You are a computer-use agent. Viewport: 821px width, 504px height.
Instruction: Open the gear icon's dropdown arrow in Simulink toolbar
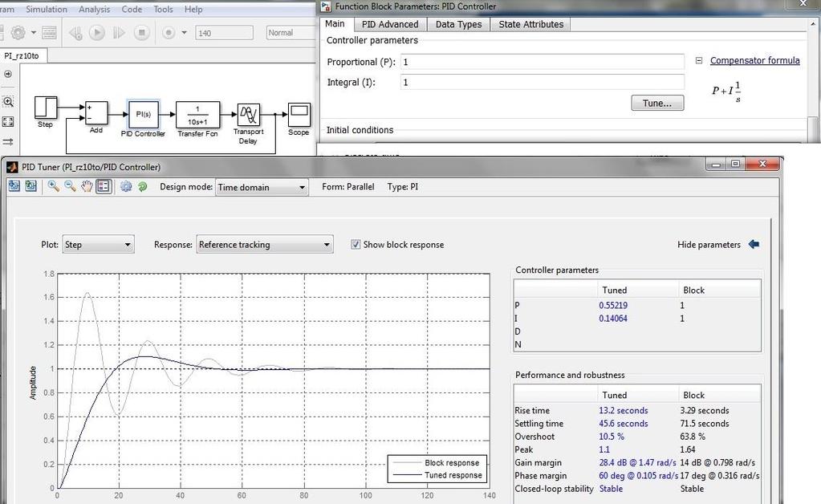(34, 33)
